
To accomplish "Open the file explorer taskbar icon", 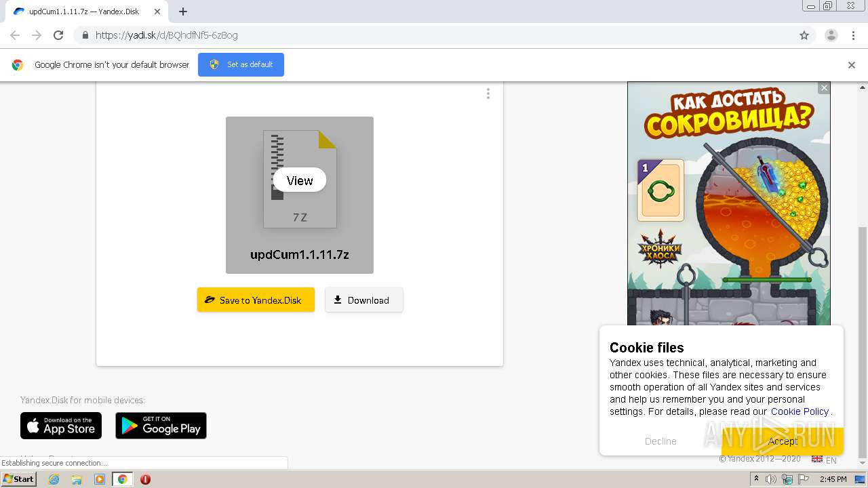I will (x=77, y=479).
